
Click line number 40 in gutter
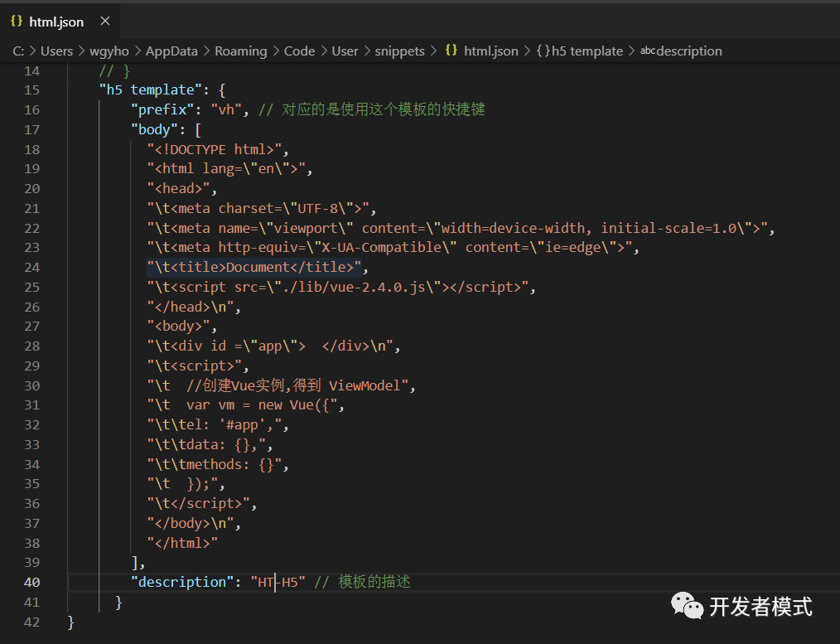[32, 583]
